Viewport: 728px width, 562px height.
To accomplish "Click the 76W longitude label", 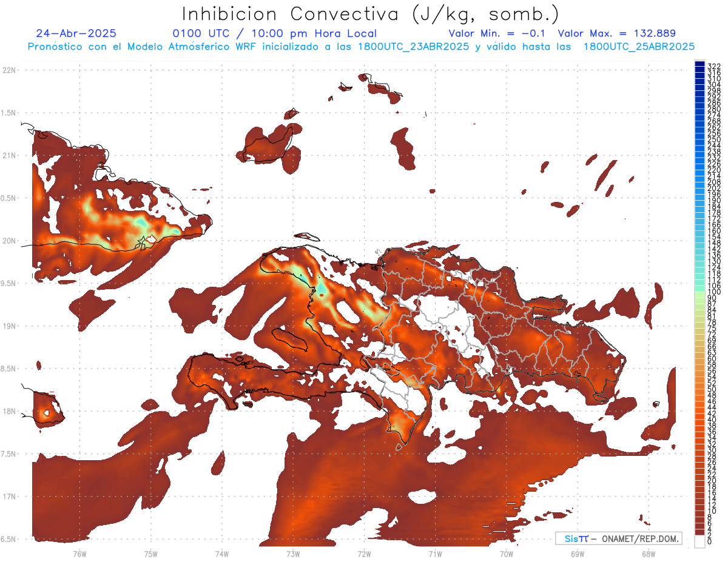I will pyautogui.click(x=79, y=554).
